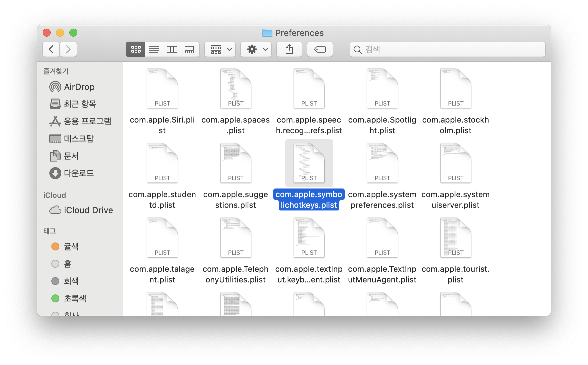Select the com.apple.symbolichotkeys.plist file icon

309,163
